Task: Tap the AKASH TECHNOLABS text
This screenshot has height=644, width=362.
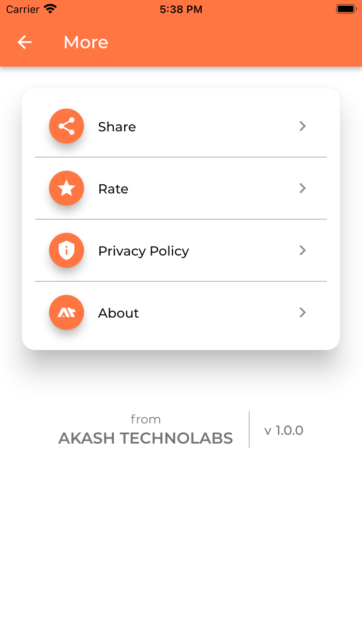Action: [145, 438]
